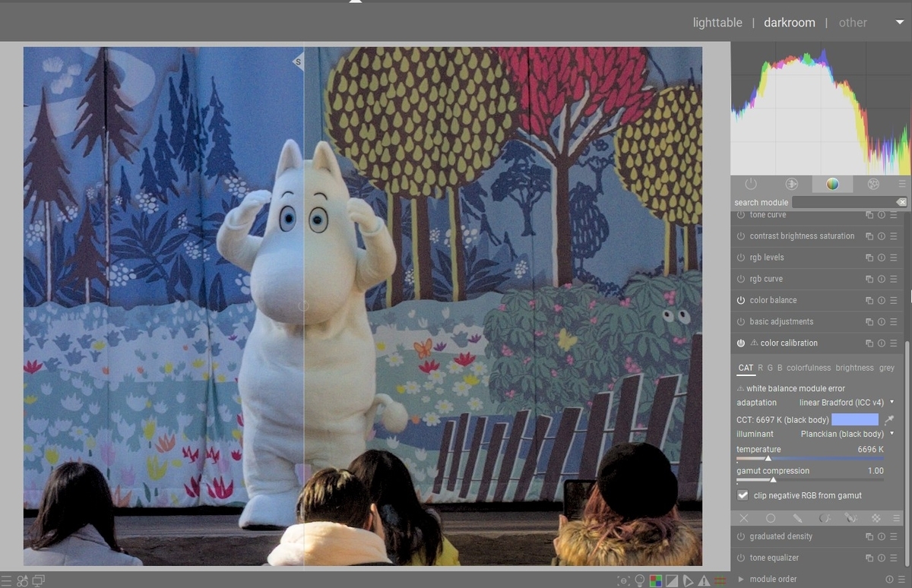Switch to the G channel tab
Image resolution: width=912 pixels, height=588 pixels.
click(x=770, y=368)
